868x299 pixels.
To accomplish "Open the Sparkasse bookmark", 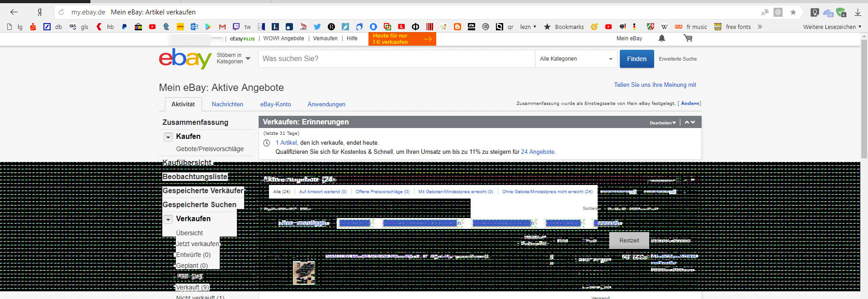I will [x=33, y=27].
